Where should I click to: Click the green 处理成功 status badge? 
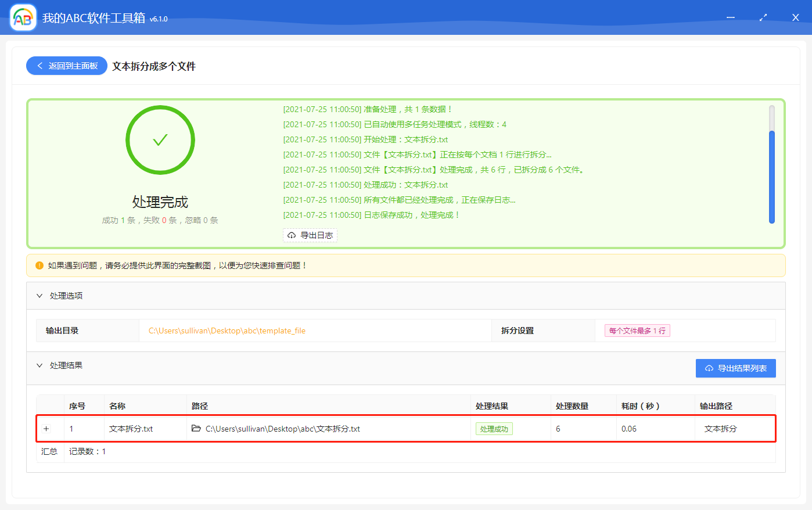coord(494,428)
